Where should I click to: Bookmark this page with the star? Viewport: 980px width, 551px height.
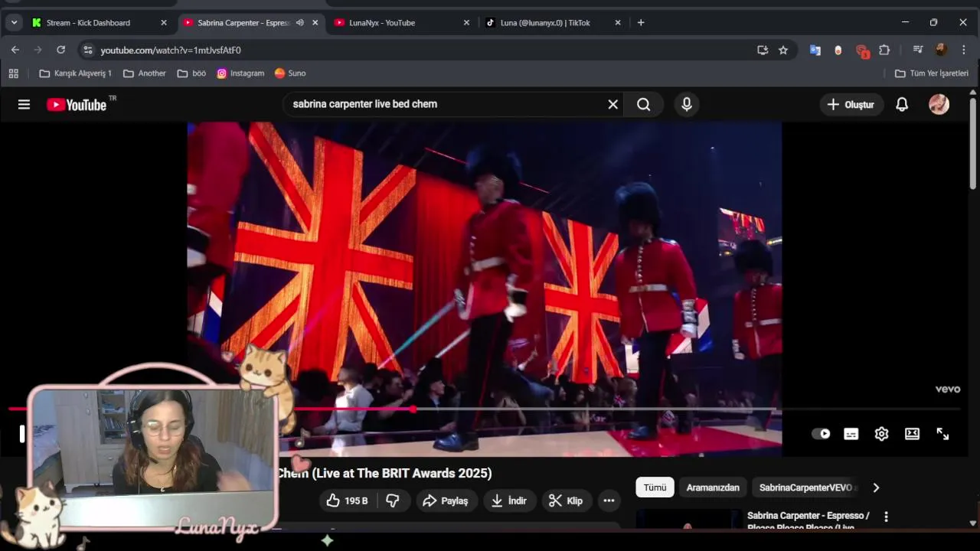[x=783, y=50]
